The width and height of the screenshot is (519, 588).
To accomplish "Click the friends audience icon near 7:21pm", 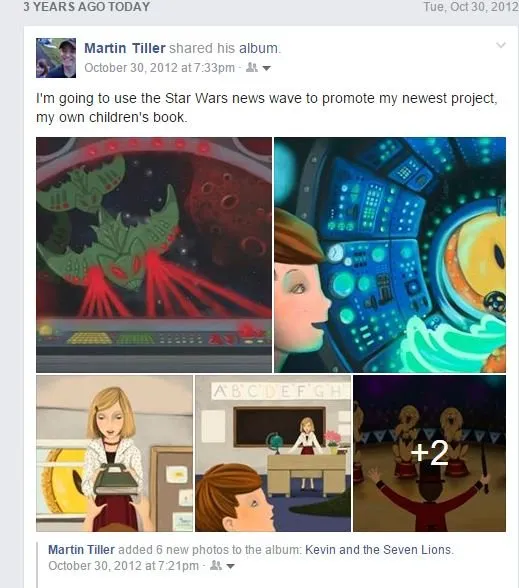I will (x=216, y=566).
